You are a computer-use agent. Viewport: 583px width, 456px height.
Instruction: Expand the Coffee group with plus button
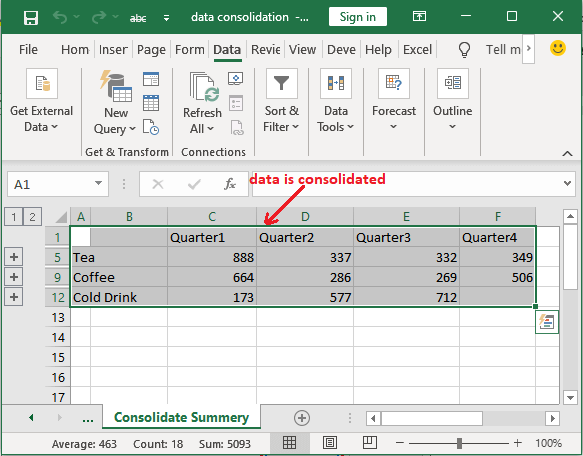(x=14, y=277)
